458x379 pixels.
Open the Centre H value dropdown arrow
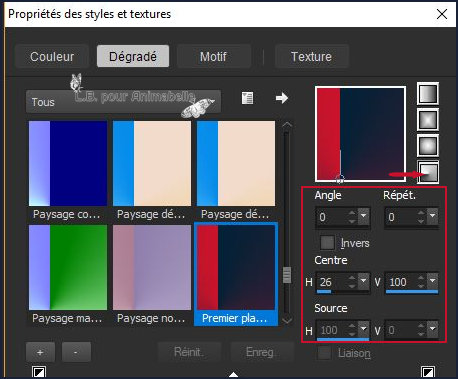(363, 282)
